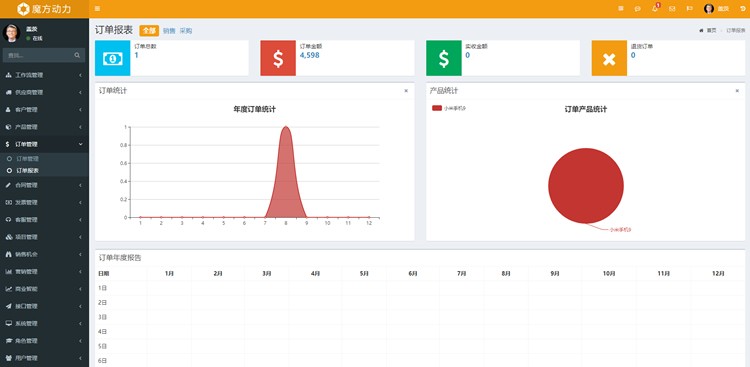
Task: Click the 订单年度报告 panel heading
Action: point(120,258)
